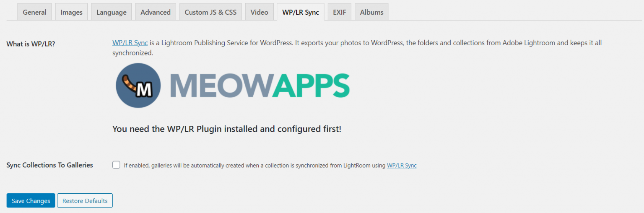
Task: Click the 'You need the WP/LR Plugin' heading
Action: point(227,129)
